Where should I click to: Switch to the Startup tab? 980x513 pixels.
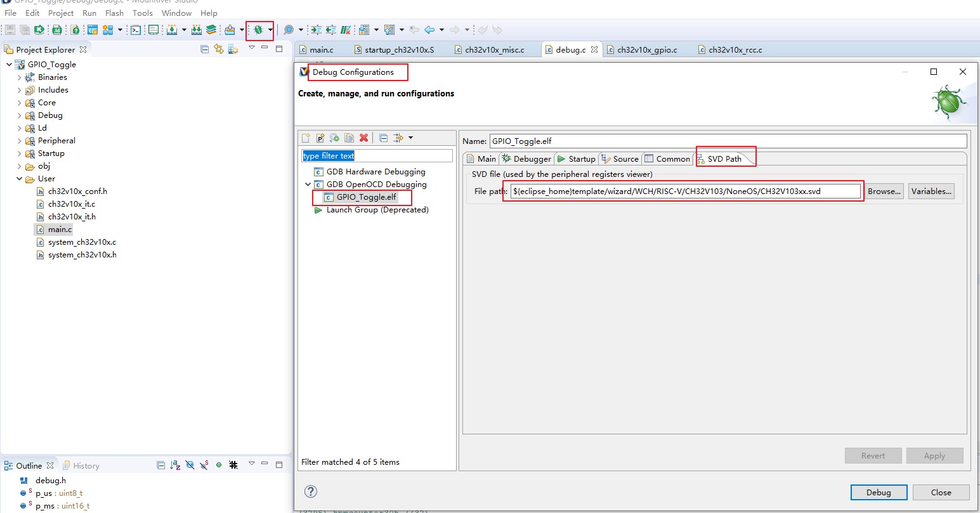pos(577,159)
